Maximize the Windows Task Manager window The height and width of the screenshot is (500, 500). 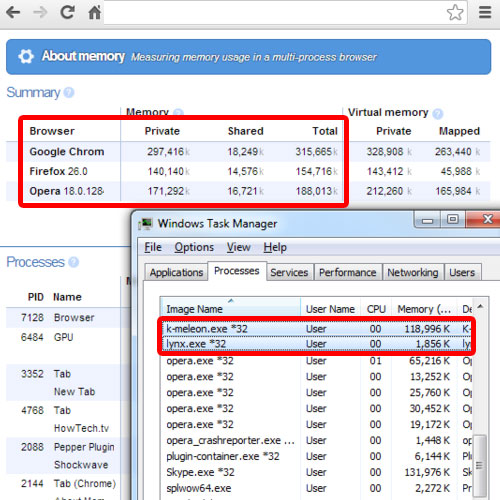[x=453, y=219]
